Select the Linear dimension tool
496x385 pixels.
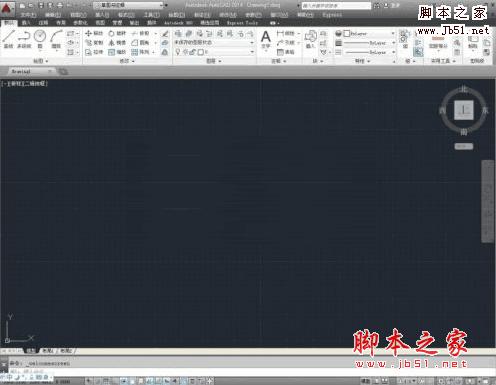(286, 33)
